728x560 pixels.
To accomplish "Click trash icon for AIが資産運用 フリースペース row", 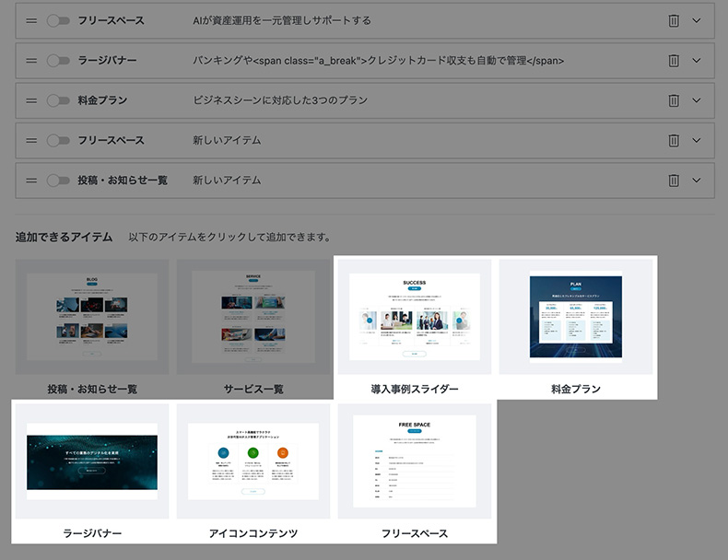I will 674,20.
